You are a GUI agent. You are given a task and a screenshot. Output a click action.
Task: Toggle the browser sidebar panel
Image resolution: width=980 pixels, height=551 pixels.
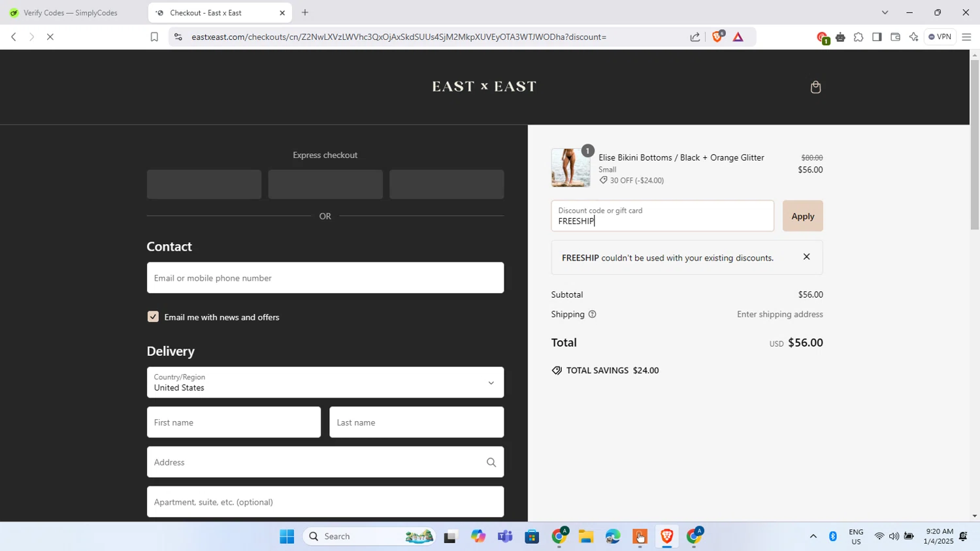pyautogui.click(x=877, y=37)
